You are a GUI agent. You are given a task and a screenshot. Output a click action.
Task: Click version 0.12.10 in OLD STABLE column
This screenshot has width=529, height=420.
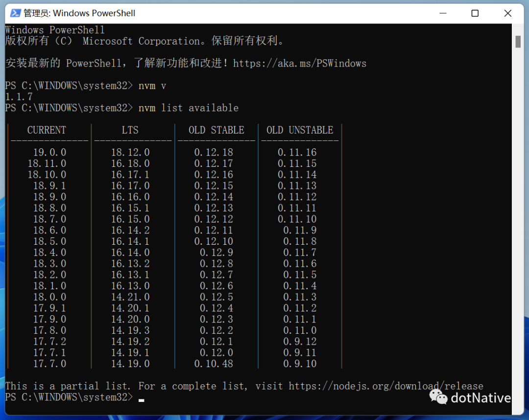(x=214, y=241)
